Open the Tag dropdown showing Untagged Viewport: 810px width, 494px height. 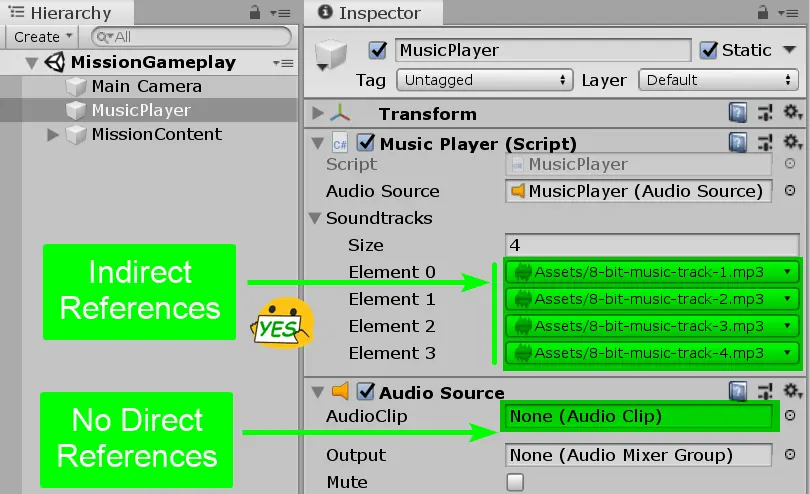(x=484, y=80)
